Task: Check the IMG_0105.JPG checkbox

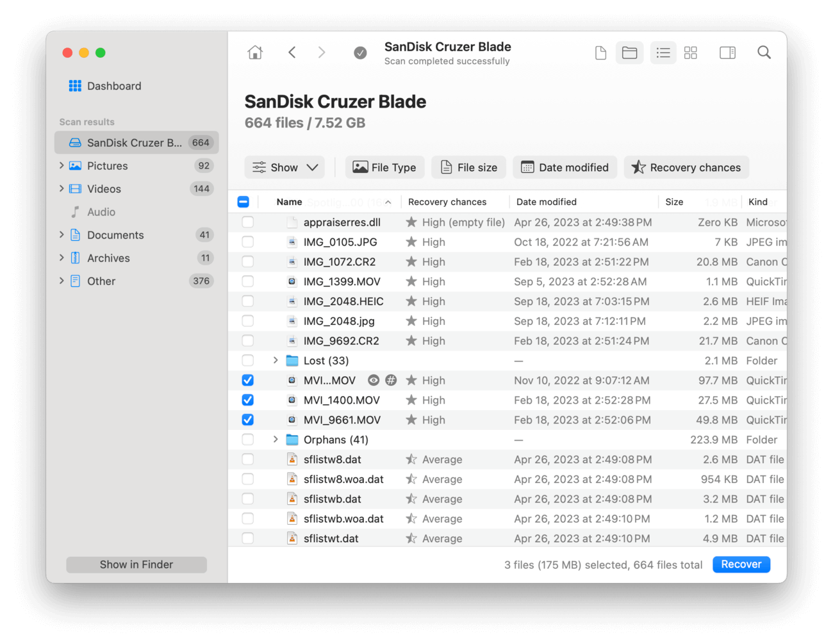Action: [248, 242]
